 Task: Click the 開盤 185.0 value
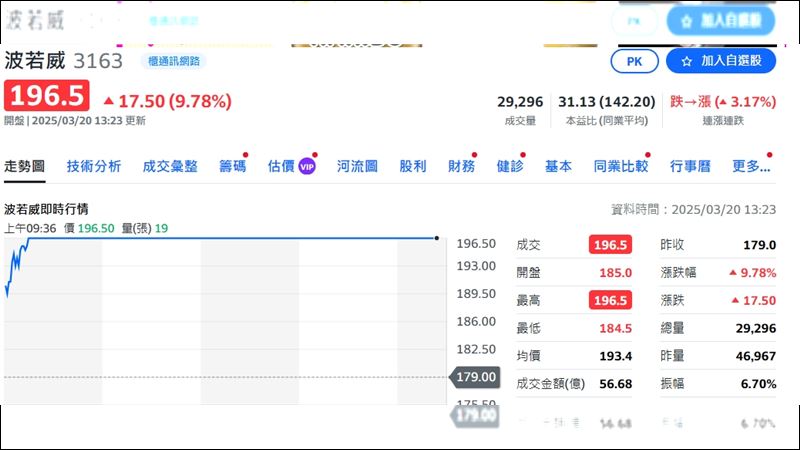pyautogui.click(x=615, y=273)
